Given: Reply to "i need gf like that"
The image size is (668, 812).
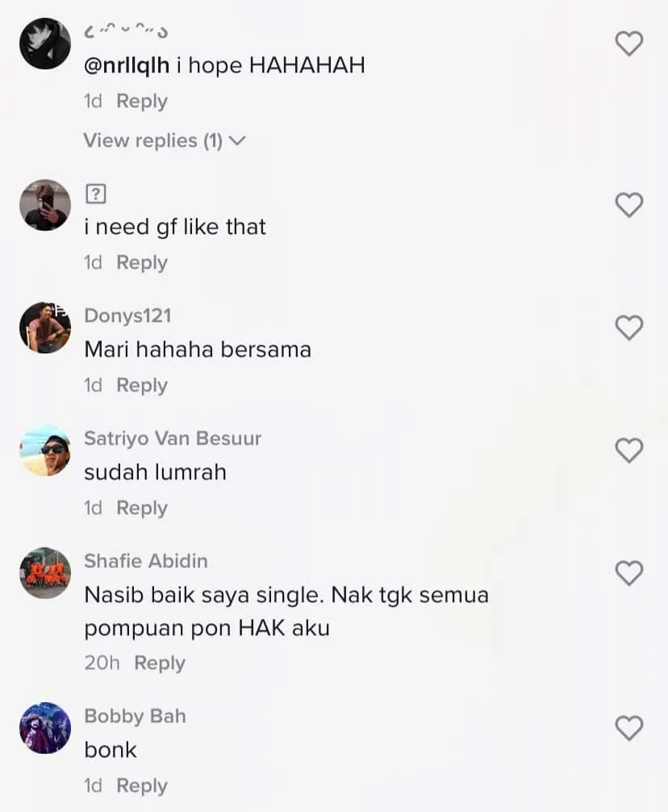Looking at the screenshot, I should 142,262.
